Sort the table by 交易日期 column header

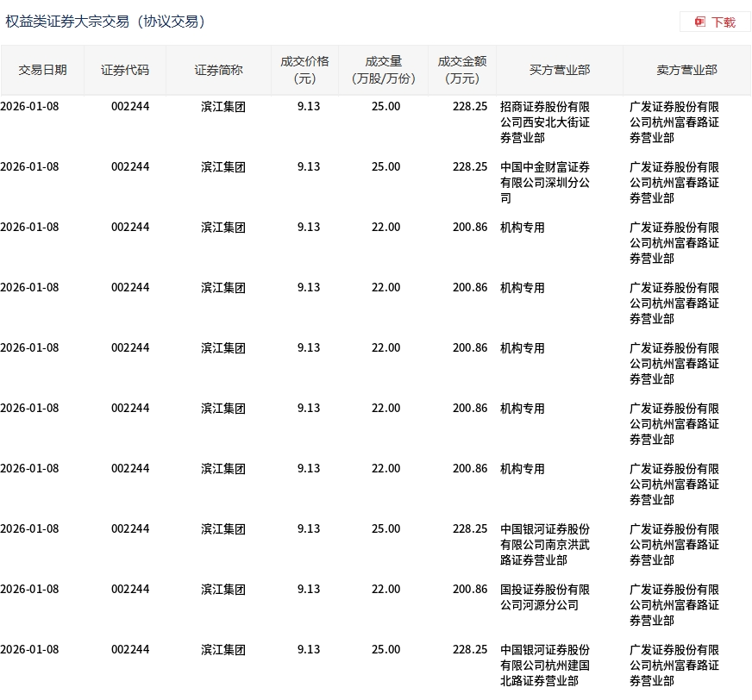42,70
